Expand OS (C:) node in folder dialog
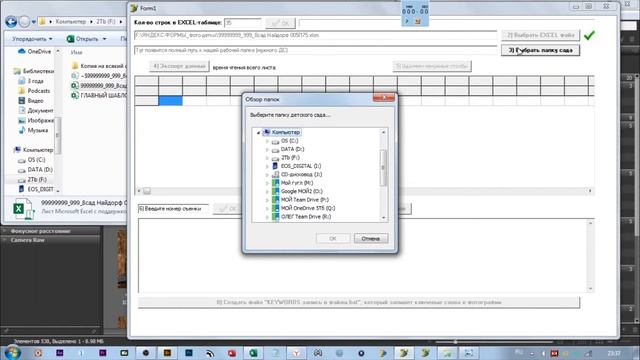The height and width of the screenshot is (360, 640). point(267,141)
